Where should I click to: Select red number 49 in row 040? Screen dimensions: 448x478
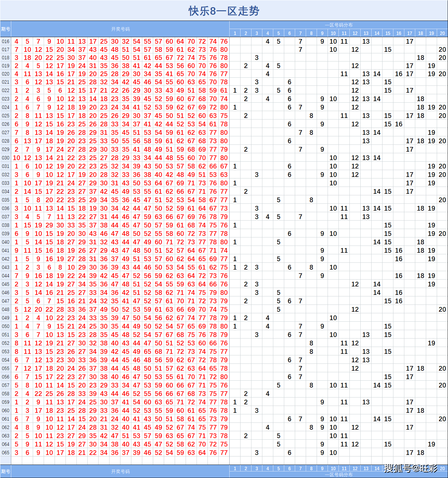148,242
